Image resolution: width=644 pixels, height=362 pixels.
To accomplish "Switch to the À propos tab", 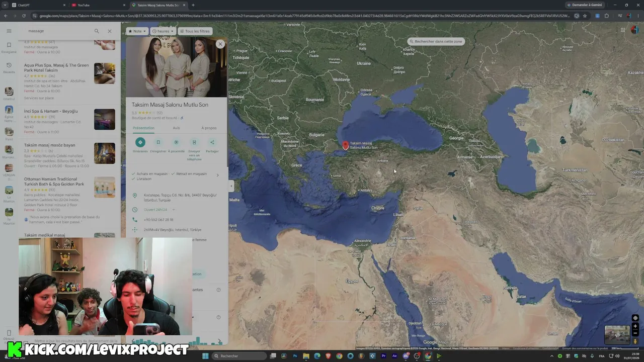I will click(x=209, y=128).
